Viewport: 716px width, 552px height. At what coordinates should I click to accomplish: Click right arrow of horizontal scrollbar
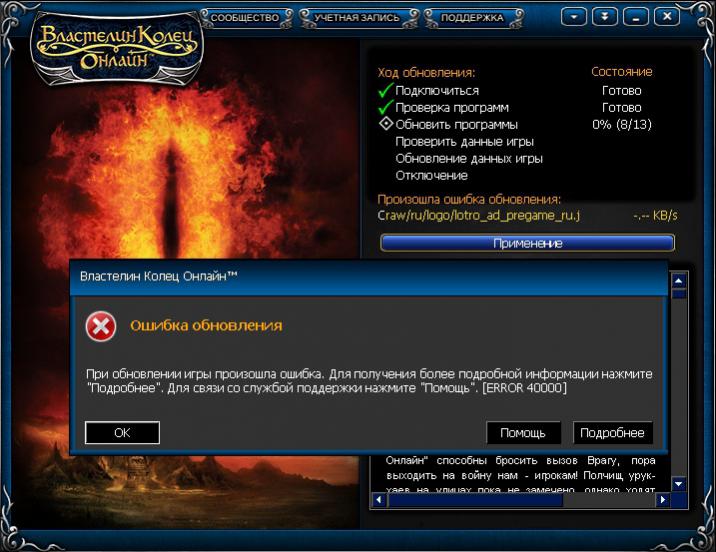point(663,501)
